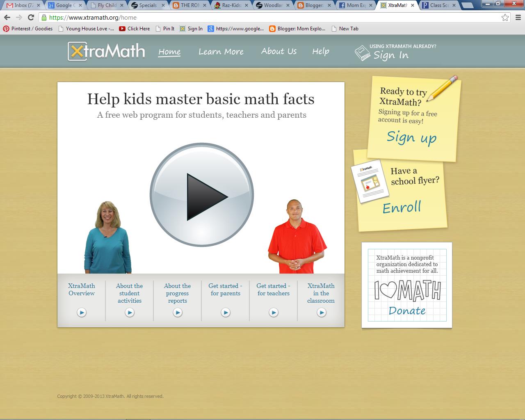Click the copyright footer text

coord(110,396)
